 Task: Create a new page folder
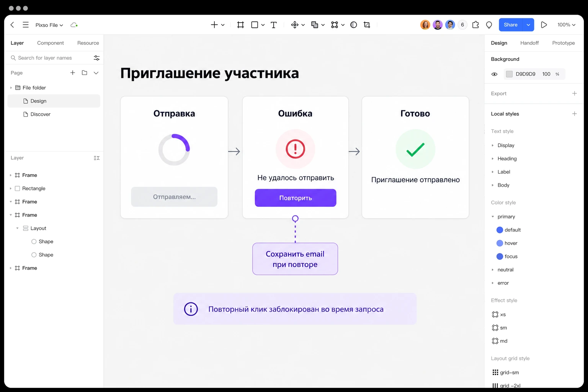coord(85,73)
